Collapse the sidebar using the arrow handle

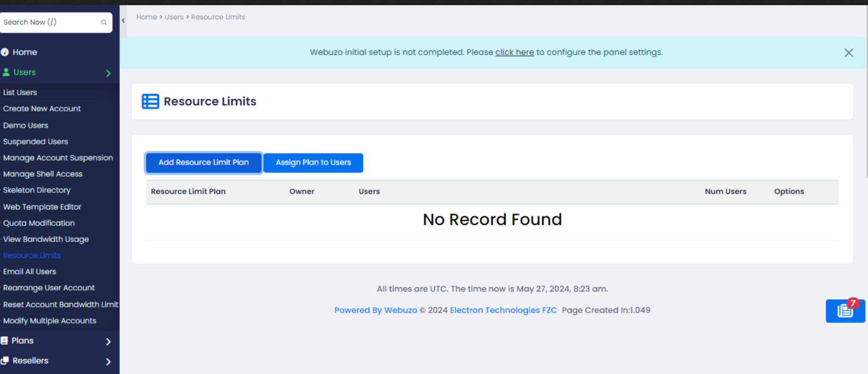[123, 21]
